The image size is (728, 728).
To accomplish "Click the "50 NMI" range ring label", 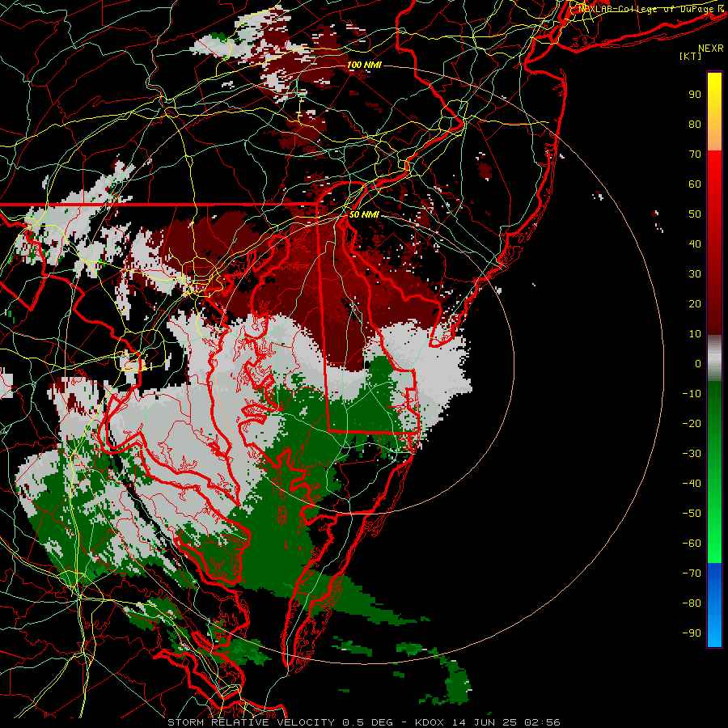I will click(364, 214).
